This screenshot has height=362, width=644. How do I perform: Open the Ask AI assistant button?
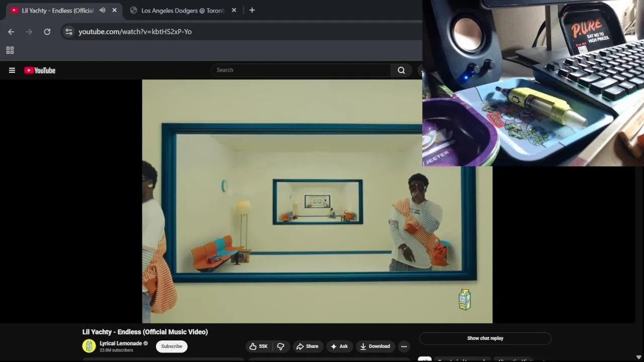point(339,346)
